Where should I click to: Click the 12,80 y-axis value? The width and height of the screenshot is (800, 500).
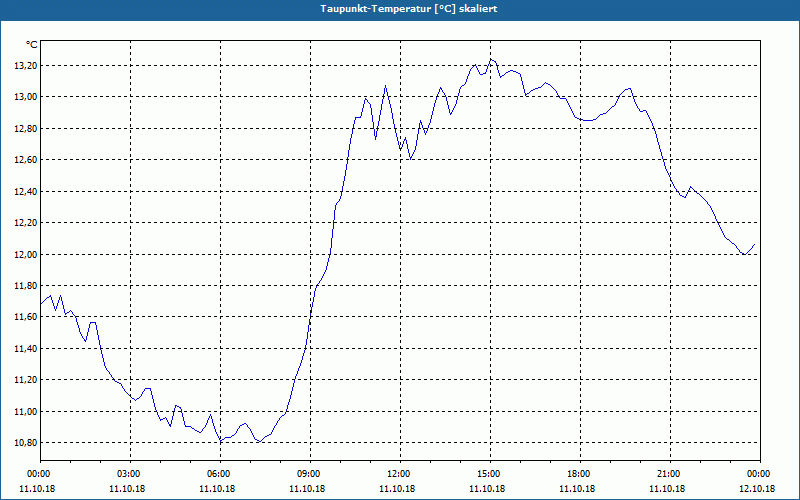[x=25, y=129]
